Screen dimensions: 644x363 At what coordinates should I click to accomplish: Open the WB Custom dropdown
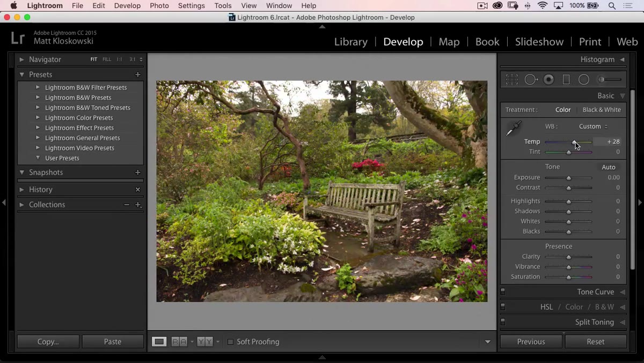click(x=593, y=126)
